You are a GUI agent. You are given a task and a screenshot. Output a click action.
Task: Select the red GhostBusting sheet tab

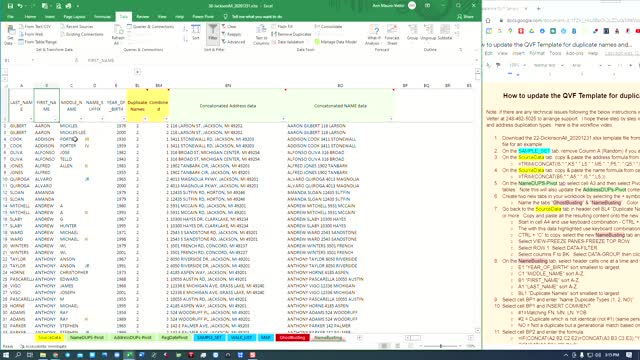[292, 338]
